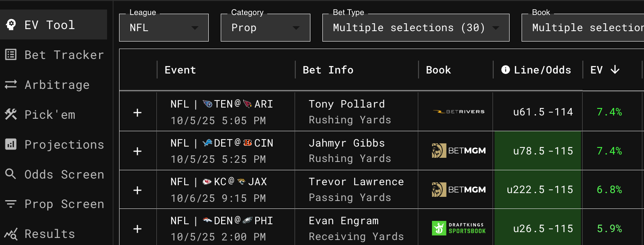This screenshot has height=245, width=644.
Task: Toggle the EV sort direction arrow
Action: tap(615, 70)
